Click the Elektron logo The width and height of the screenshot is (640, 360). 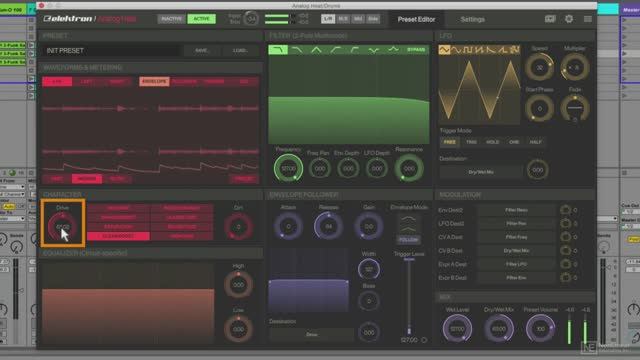click(68, 19)
